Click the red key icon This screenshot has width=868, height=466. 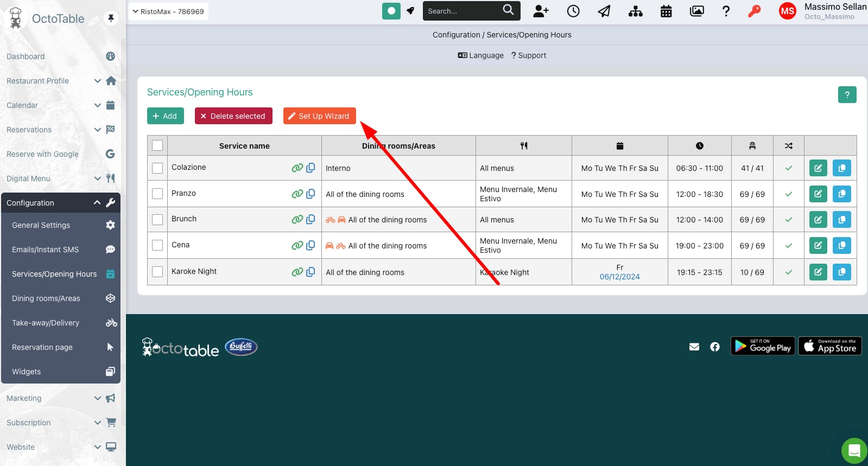[754, 11]
